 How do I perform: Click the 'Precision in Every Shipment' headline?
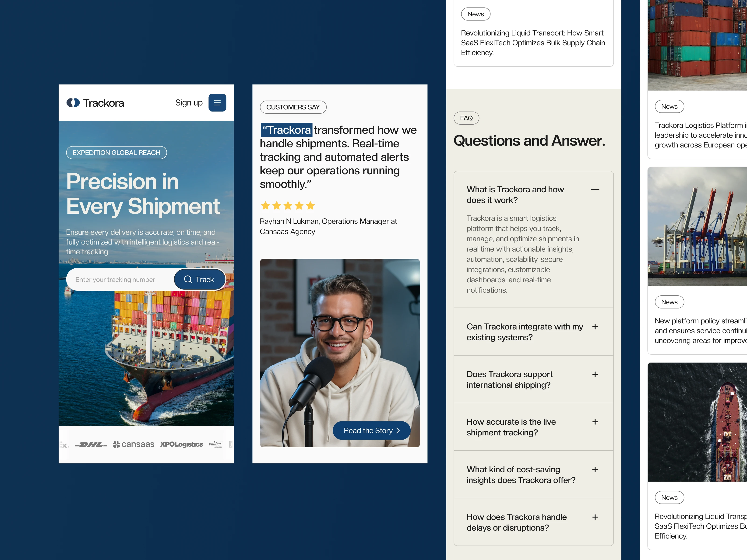[143, 194]
